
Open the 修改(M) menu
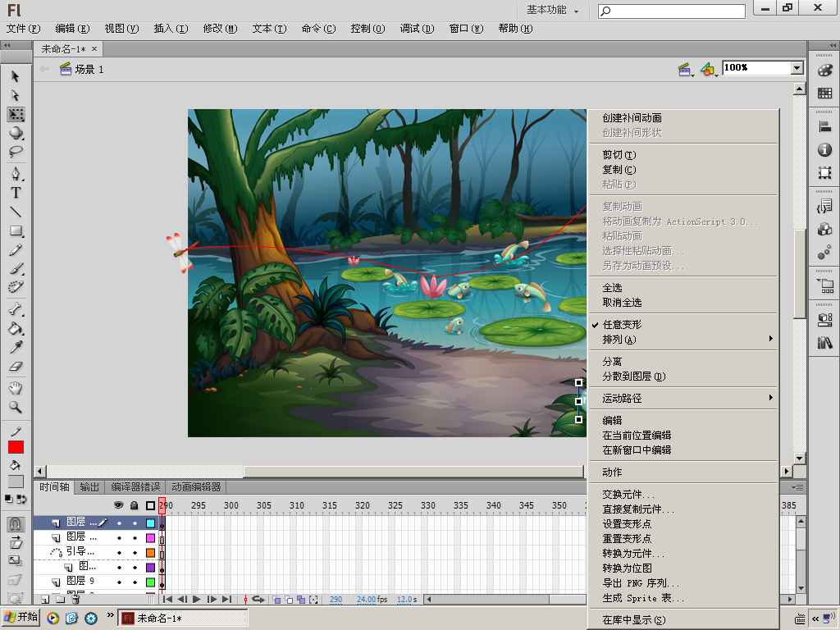click(x=220, y=29)
